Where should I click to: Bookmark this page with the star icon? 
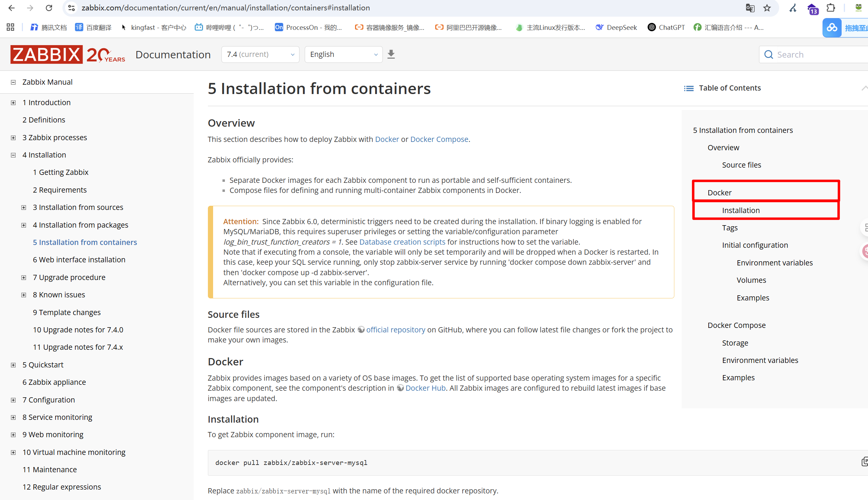point(767,8)
